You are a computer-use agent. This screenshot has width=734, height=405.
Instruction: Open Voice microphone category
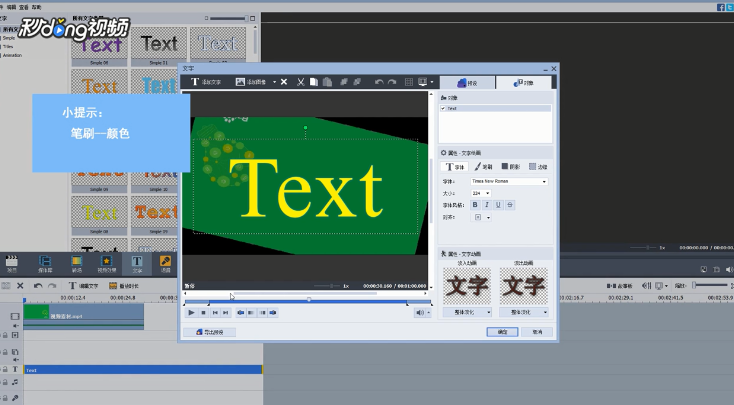tap(165, 264)
